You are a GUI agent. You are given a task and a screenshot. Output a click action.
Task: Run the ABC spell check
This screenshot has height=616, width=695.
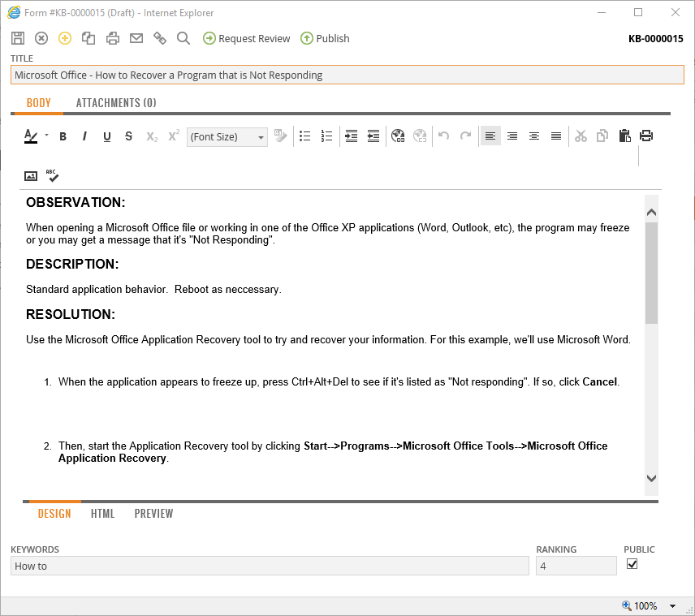tap(52, 175)
